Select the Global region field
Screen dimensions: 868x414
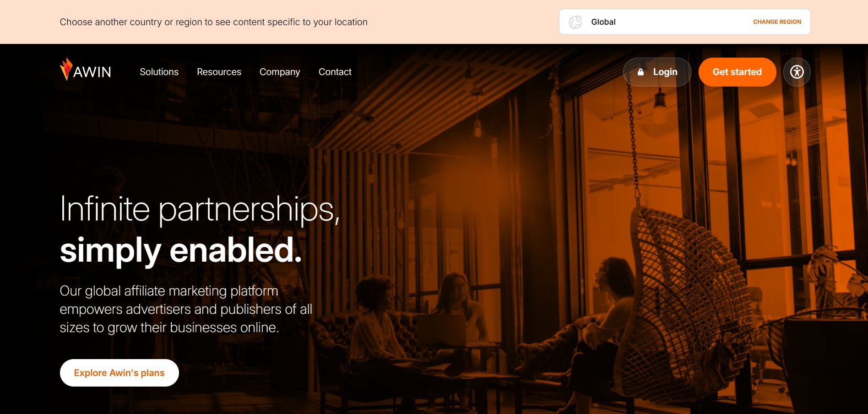(684, 22)
